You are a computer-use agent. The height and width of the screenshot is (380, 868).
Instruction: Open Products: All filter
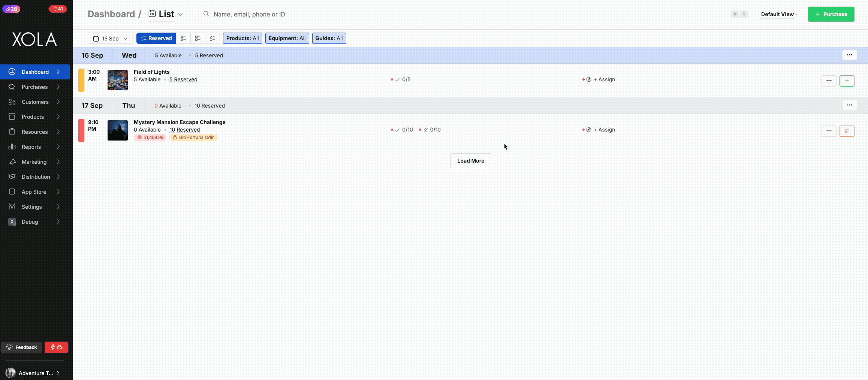click(x=242, y=38)
